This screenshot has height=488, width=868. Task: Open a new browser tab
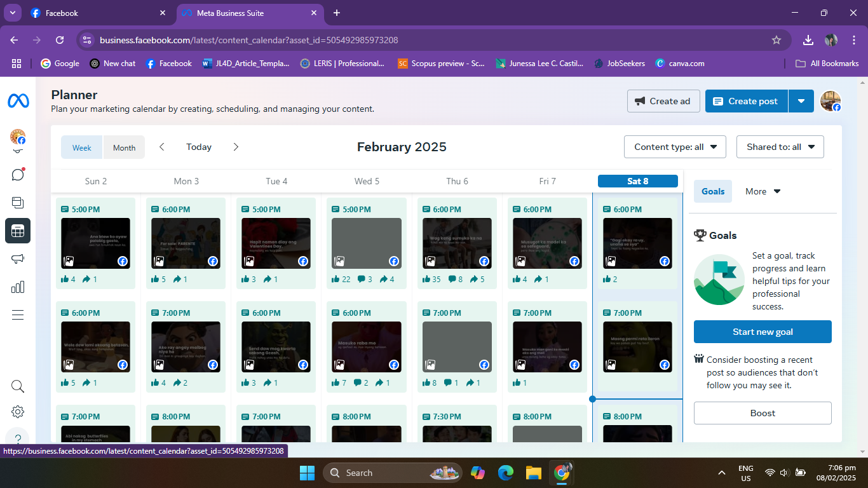[337, 13]
